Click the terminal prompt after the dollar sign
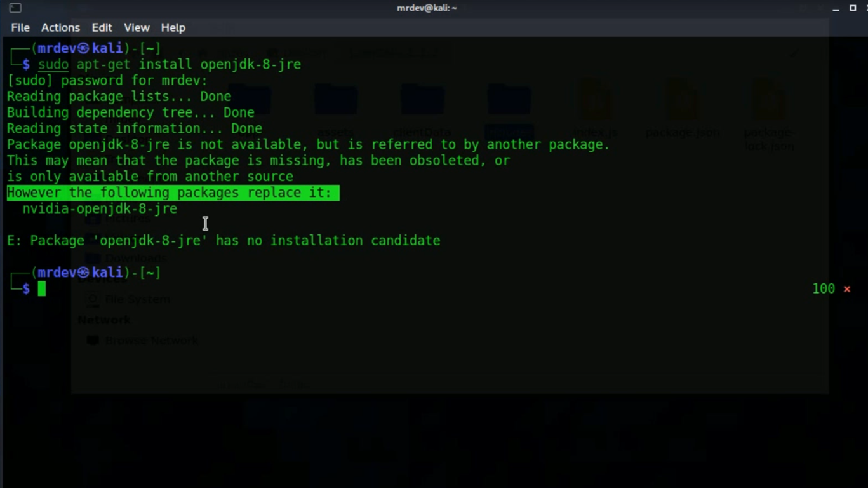Screen dimensions: 868x488 click(42, 288)
